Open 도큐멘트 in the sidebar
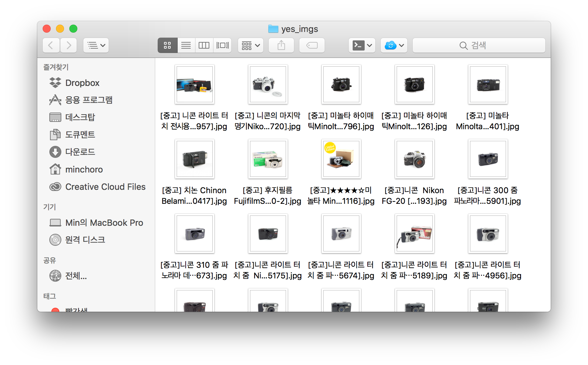Viewport: 588px width, 365px height. pyautogui.click(x=96, y=135)
